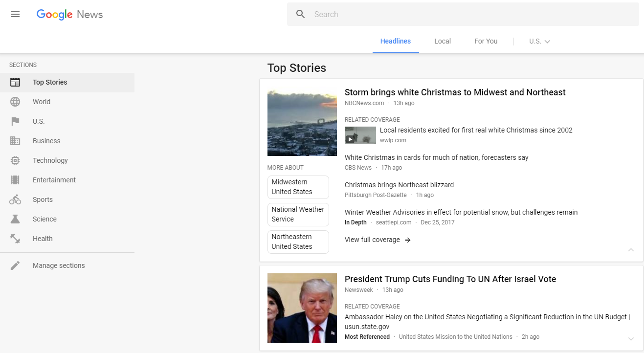Open the hamburger main menu
The height and width of the screenshot is (353, 644).
coord(15,14)
